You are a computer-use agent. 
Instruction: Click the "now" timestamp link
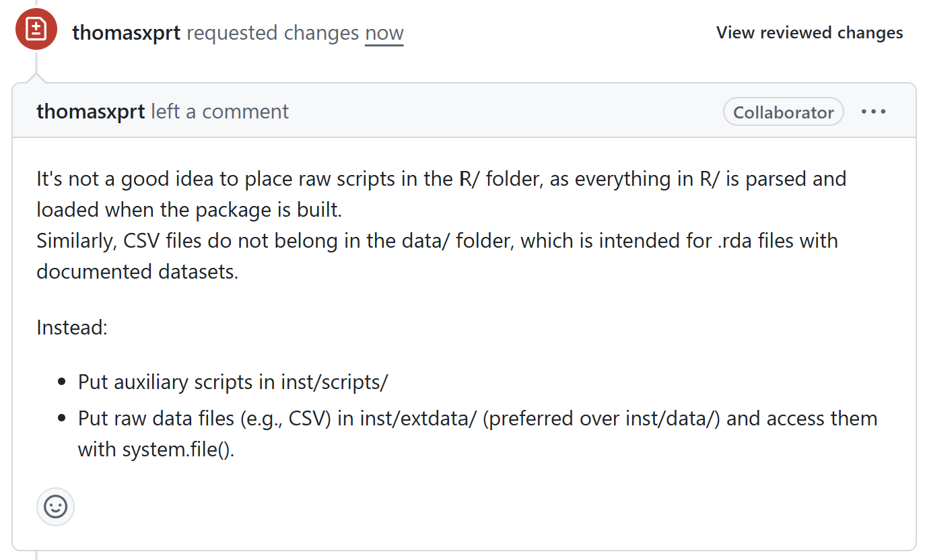click(384, 32)
